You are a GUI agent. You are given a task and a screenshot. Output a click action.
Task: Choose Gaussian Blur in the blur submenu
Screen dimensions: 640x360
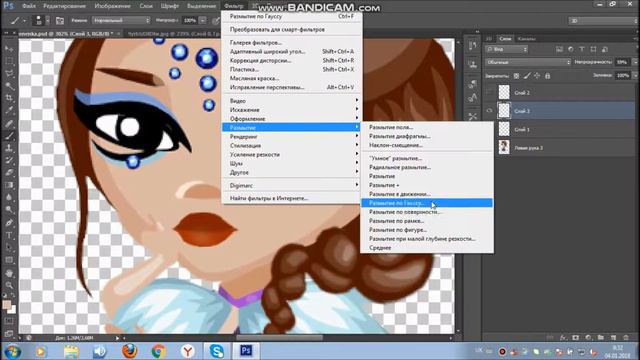click(427, 203)
